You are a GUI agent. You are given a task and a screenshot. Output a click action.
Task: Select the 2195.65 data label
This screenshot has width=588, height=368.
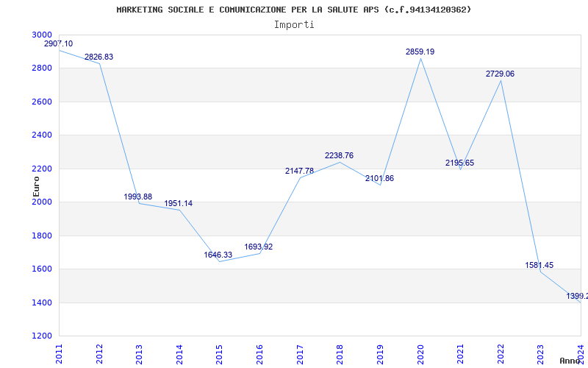(460, 163)
